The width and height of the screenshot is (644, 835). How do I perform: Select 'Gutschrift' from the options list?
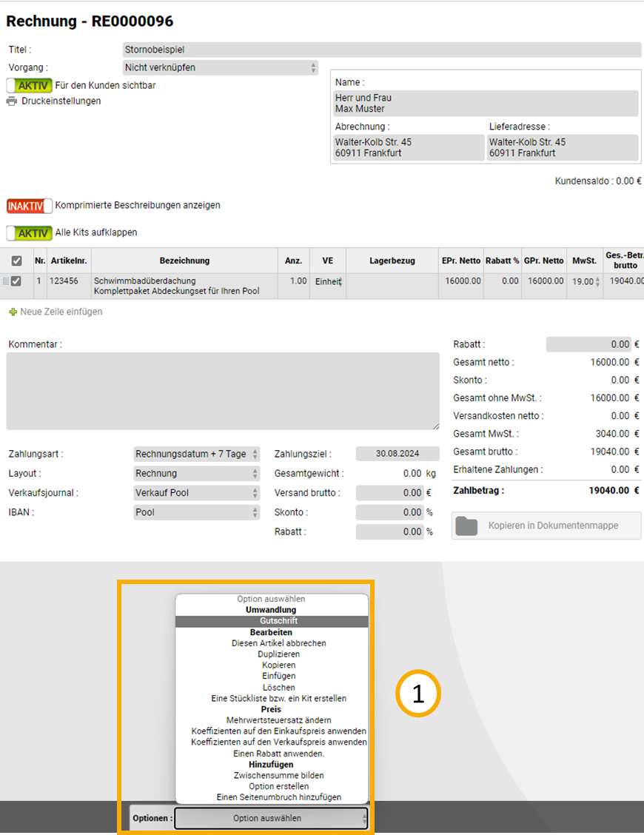tap(272, 621)
